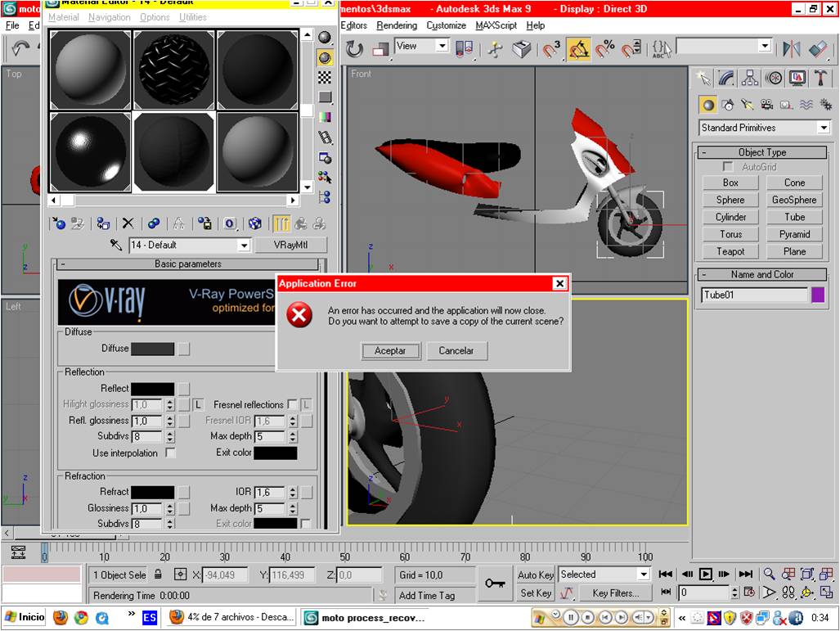
Task: Click the Auto Key button
Action: pyautogui.click(x=536, y=575)
